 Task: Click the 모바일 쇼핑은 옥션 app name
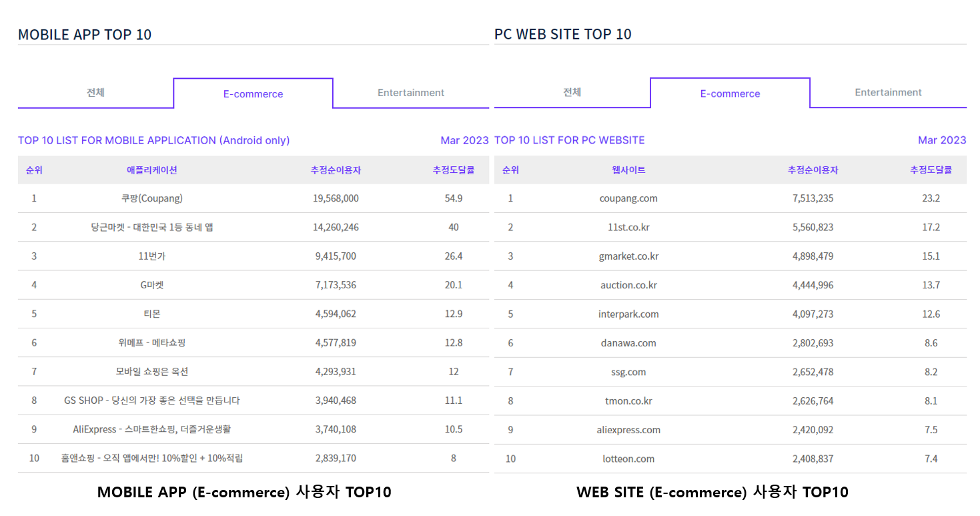tap(152, 372)
